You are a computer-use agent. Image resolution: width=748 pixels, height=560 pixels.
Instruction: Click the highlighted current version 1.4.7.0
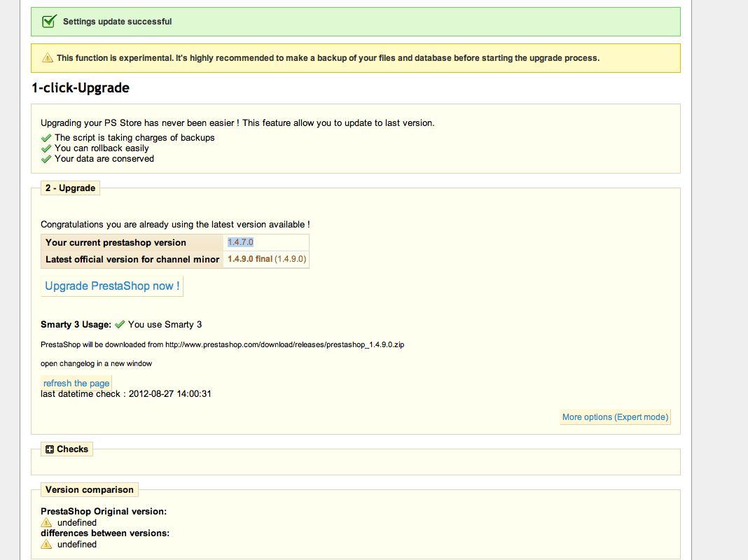coord(240,242)
